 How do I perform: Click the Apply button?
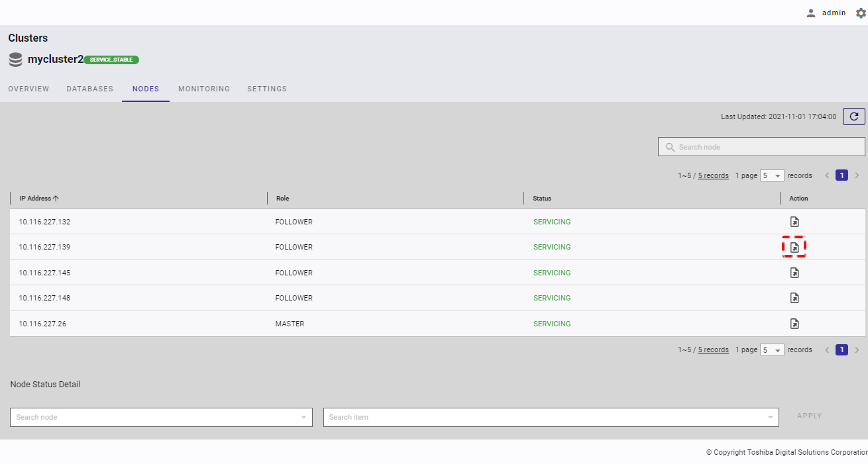click(x=809, y=416)
